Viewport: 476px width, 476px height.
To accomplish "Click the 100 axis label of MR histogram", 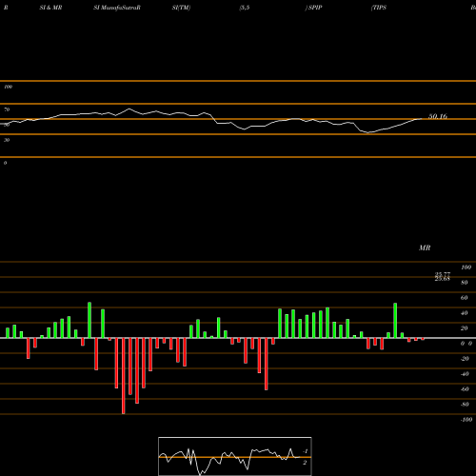I will coord(466,268).
